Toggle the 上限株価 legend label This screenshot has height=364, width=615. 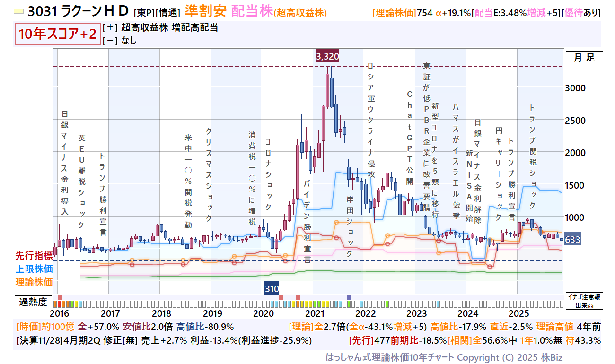pyautogui.click(x=34, y=269)
